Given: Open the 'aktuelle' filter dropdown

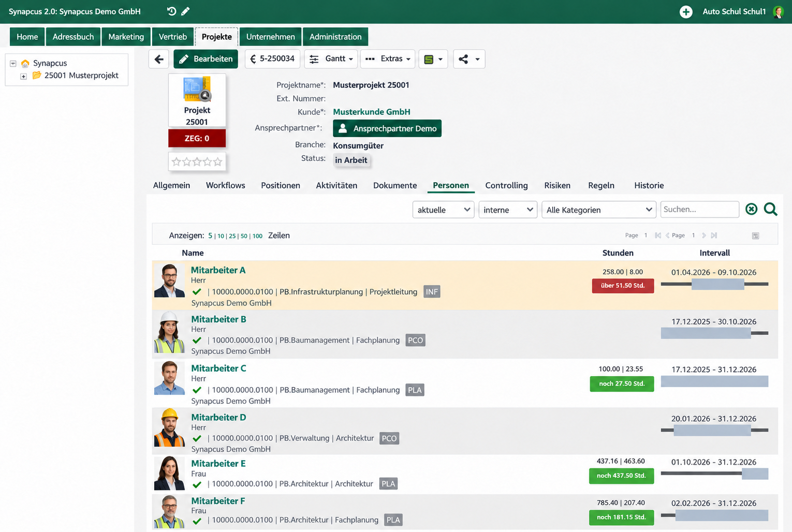Looking at the screenshot, I should pos(443,210).
